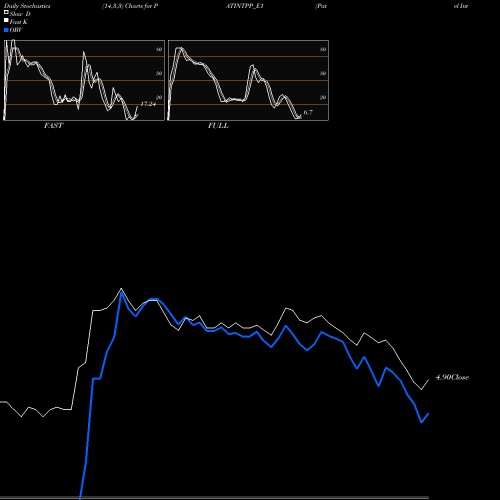500x500 pixels.
Task: Click the 4.90Close price label
Action: coord(452,377)
